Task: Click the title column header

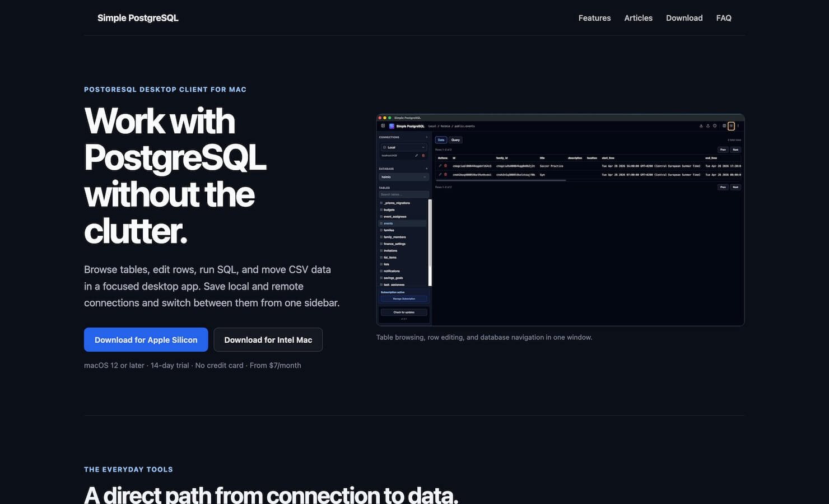Action: coord(542,158)
